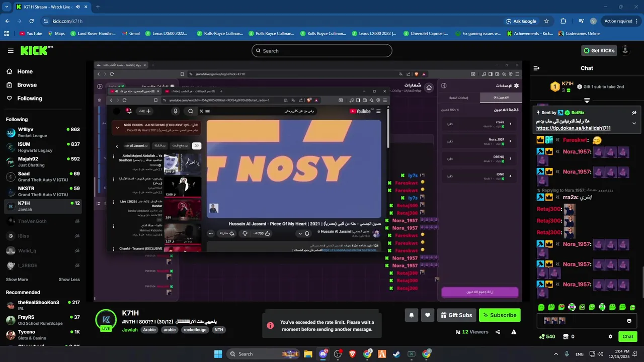Click the KICK logo
The height and width of the screenshot is (362, 644).
[x=36, y=50]
